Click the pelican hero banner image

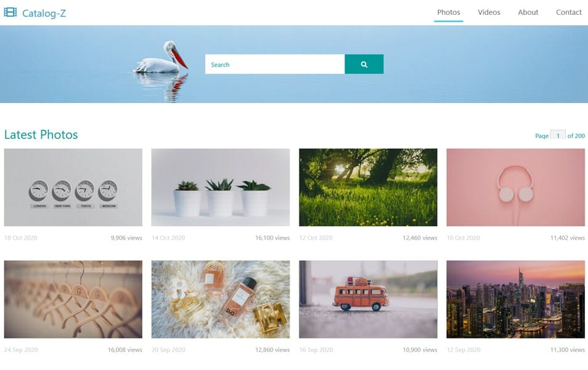294,64
